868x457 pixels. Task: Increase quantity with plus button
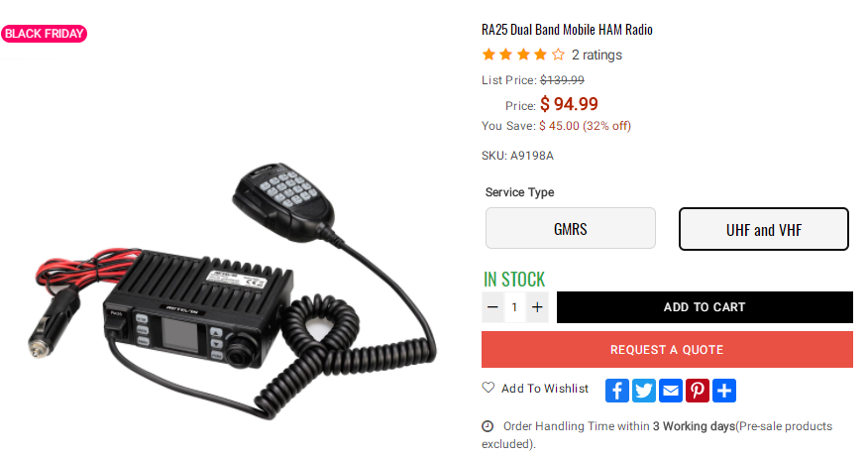point(537,307)
